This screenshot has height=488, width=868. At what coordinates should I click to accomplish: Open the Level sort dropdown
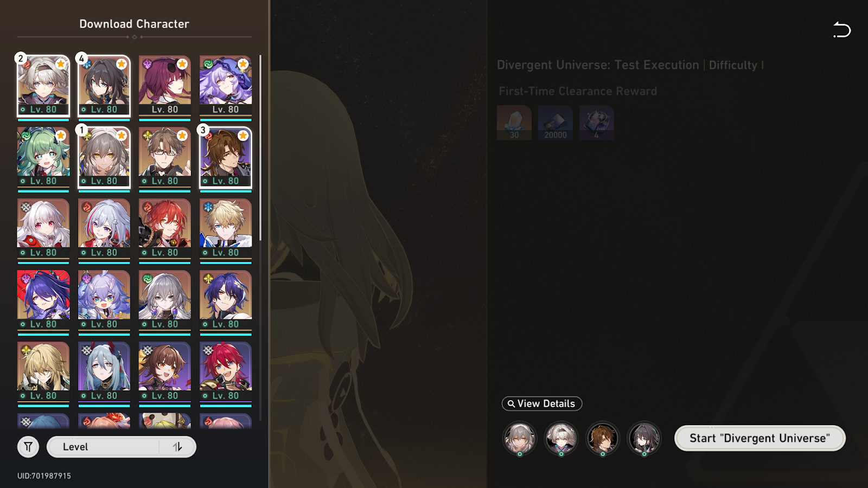[x=103, y=447]
